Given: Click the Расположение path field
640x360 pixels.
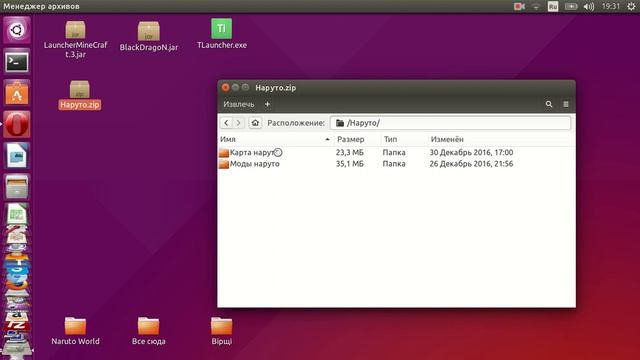Looking at the screenshot, I should pyautogui.click(x=450, y=123).
